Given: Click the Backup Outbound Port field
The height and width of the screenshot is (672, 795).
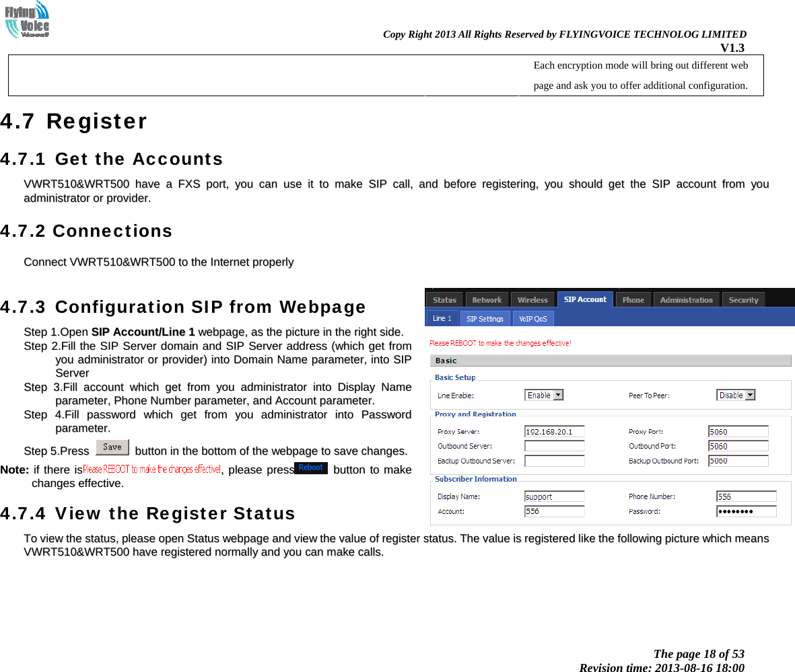Looking at the screenshot, I should pos(738,461).
